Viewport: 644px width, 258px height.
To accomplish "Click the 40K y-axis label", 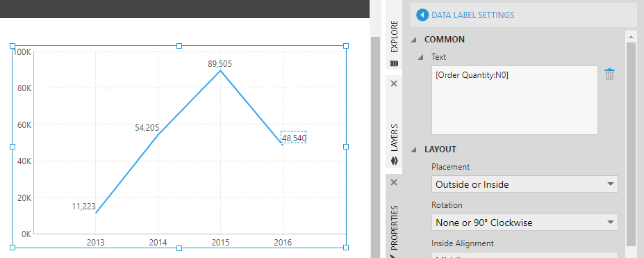I will (x=24, y=161).
